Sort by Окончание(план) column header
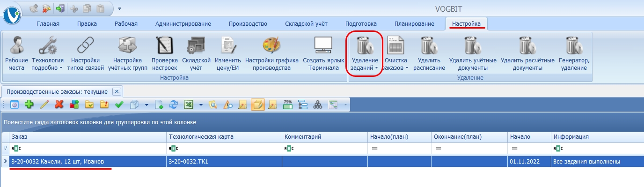The image size is (644, 187). click(469, 137)
